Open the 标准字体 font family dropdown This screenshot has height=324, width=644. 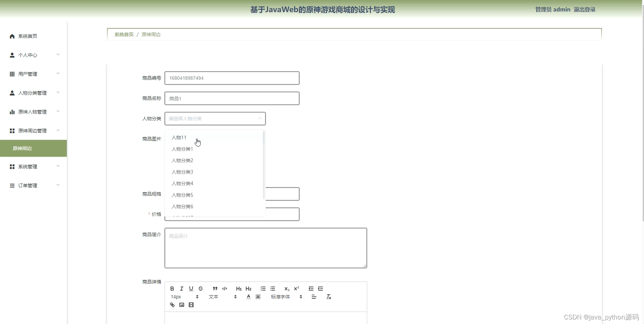[x=286, y=297]
